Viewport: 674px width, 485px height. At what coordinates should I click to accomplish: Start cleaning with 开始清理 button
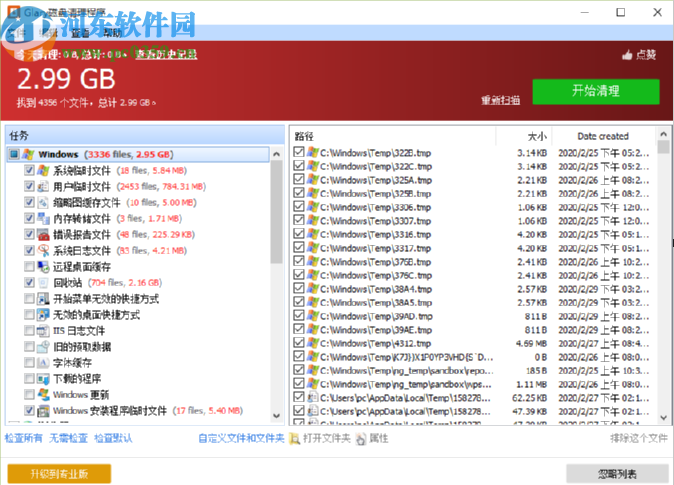click(x=596, y=91)
